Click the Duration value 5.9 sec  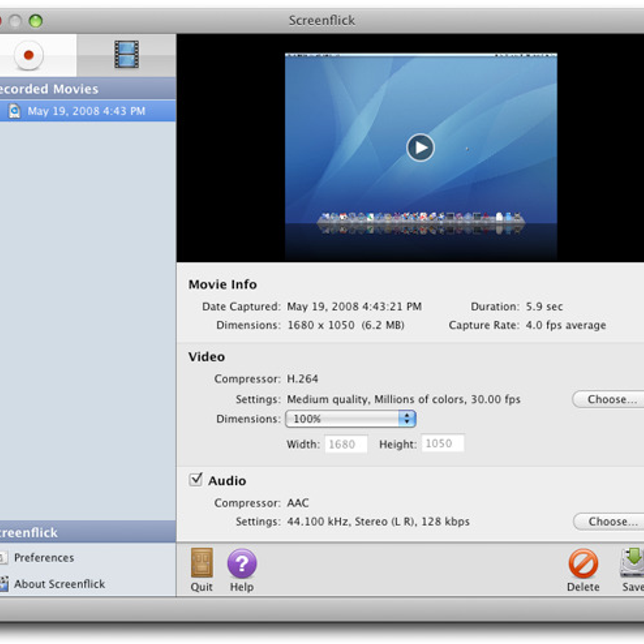(x=544, y=307)
